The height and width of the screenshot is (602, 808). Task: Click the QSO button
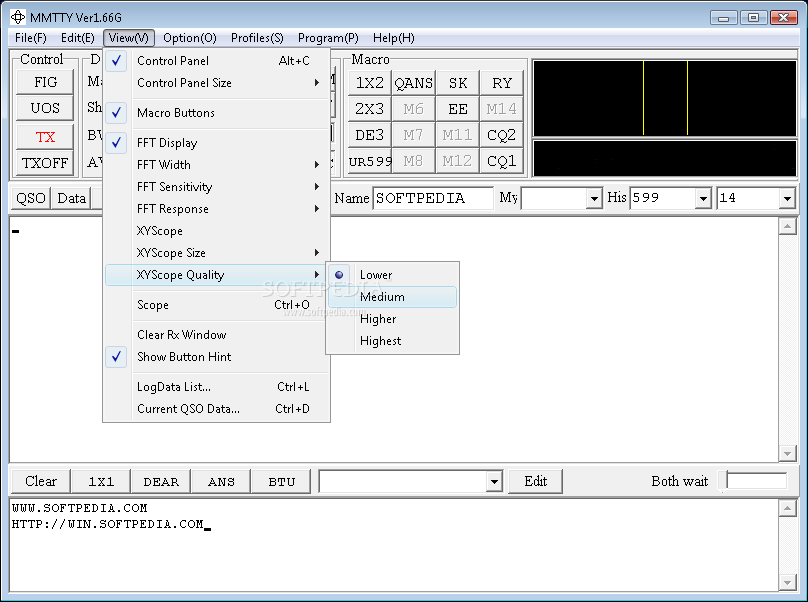tap(31, 198)
